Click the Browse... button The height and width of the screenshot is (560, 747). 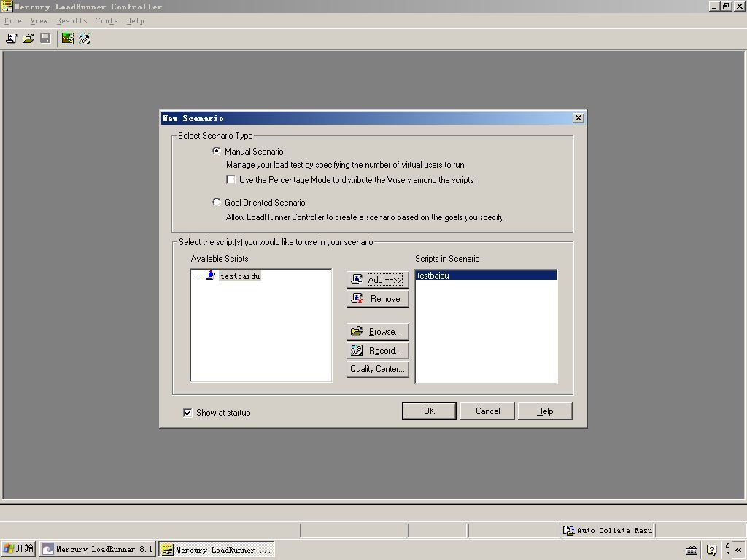click(377, 332)
